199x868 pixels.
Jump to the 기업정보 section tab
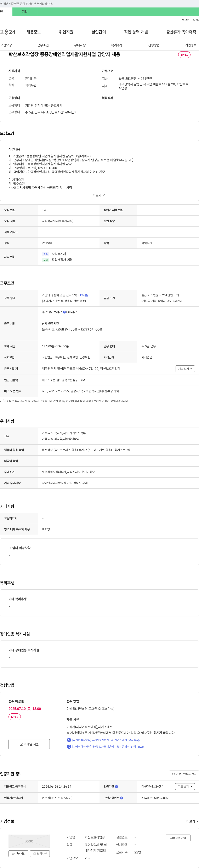[x=191, y=45]
